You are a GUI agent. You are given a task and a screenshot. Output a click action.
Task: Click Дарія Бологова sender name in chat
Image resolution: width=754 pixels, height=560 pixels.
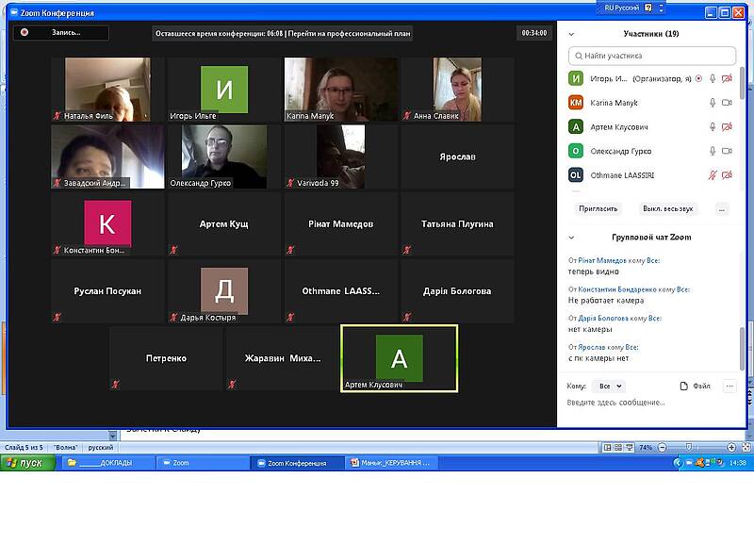(603, 319)
